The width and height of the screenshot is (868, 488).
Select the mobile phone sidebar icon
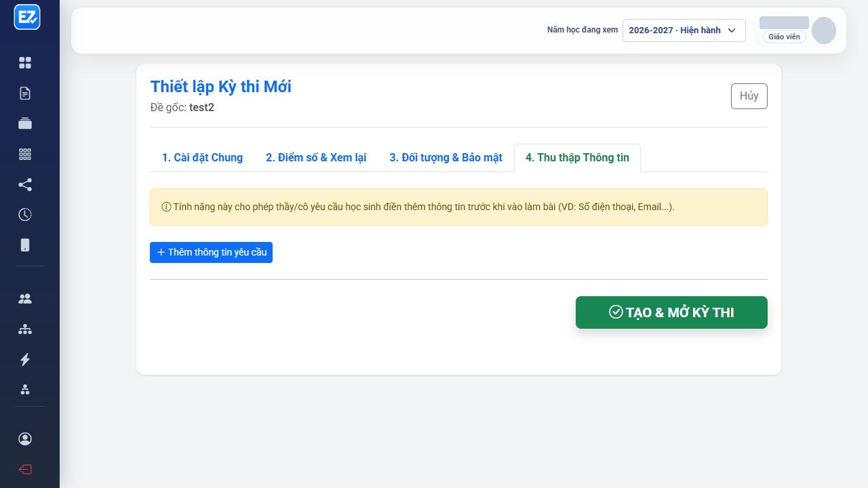[x=25, y=245]
